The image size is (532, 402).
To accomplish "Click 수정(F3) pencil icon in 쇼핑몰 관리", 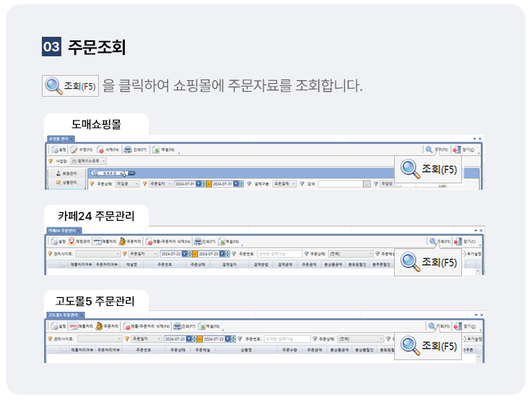I will point(74,149).
